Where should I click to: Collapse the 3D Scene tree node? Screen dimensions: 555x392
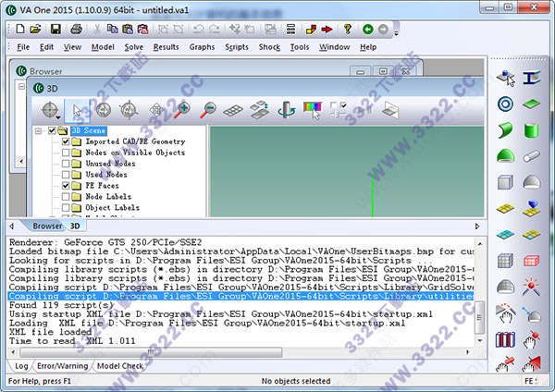pos(39,131)
